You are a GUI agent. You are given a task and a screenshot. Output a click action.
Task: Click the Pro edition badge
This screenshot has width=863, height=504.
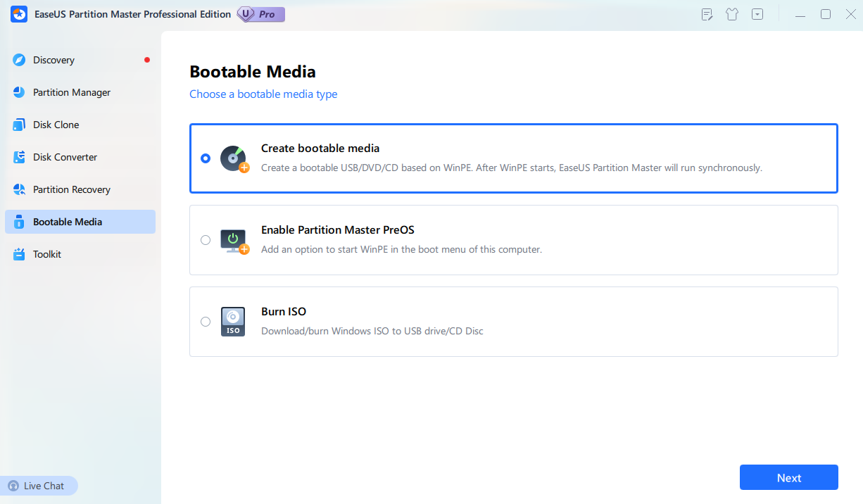click(260, 14)
